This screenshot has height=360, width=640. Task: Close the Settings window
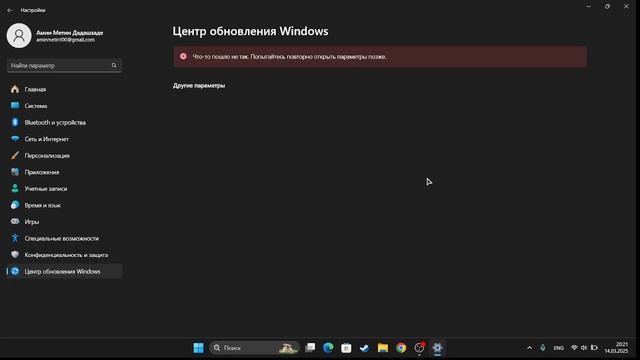click(x=626, y=7)
